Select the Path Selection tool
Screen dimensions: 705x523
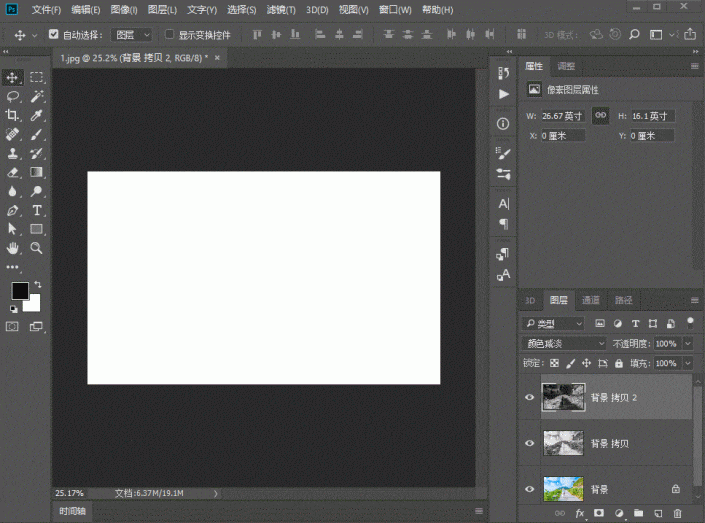[13, 229]
